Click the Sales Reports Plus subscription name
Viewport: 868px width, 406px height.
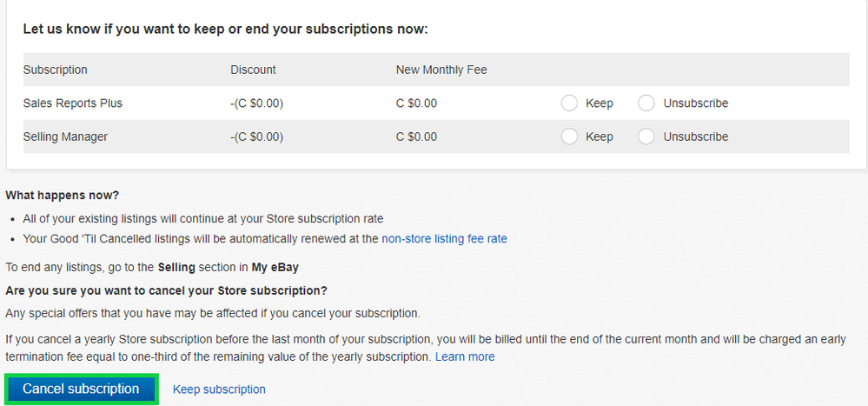coord(72,103)
